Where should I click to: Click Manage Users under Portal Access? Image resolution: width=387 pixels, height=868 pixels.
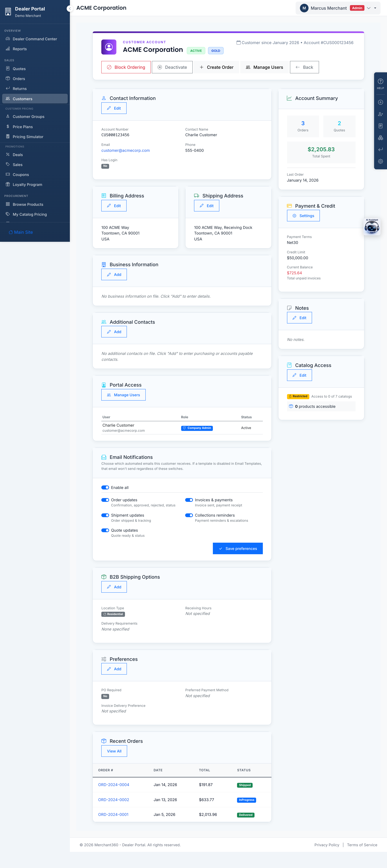(123, 395)
